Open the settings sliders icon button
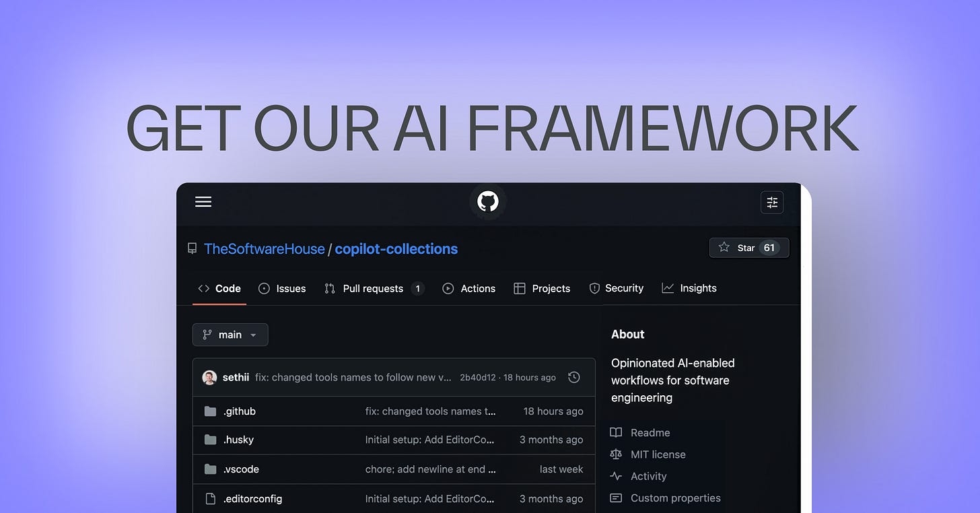The width and height of the screenshot is (980, 513). (x=772, y=202)
